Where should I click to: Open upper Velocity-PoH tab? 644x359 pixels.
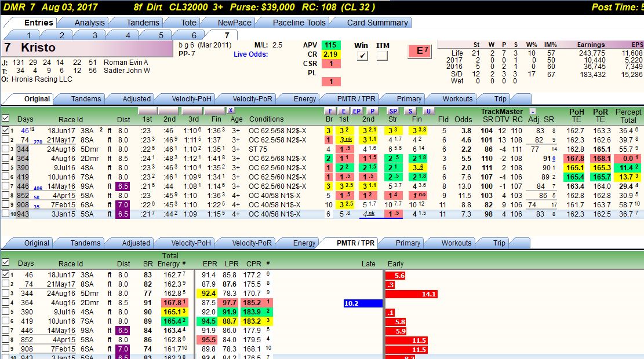tap(191, 99)
